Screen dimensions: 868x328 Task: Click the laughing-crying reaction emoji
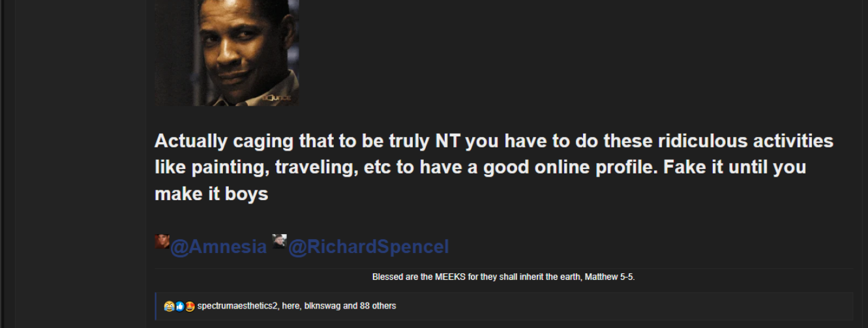[168, 306]
